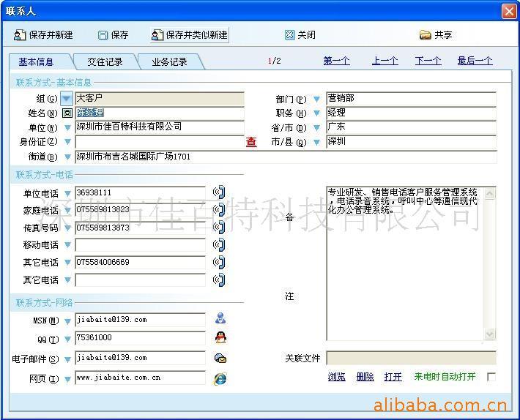520x420 pixels.
Task: Open the 省/市 dropdown arrow
Action: tap(316, 127)
